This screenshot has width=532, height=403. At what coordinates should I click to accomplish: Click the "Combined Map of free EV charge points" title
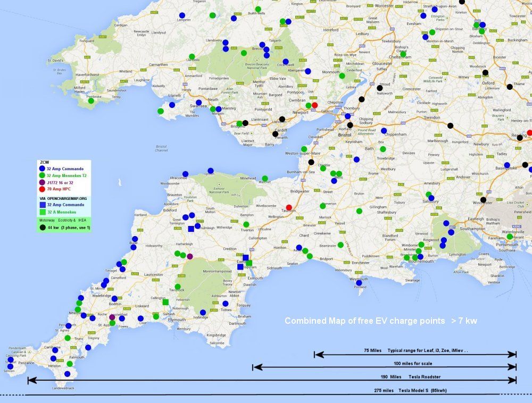pyautogui.click(x=365, y=321)
